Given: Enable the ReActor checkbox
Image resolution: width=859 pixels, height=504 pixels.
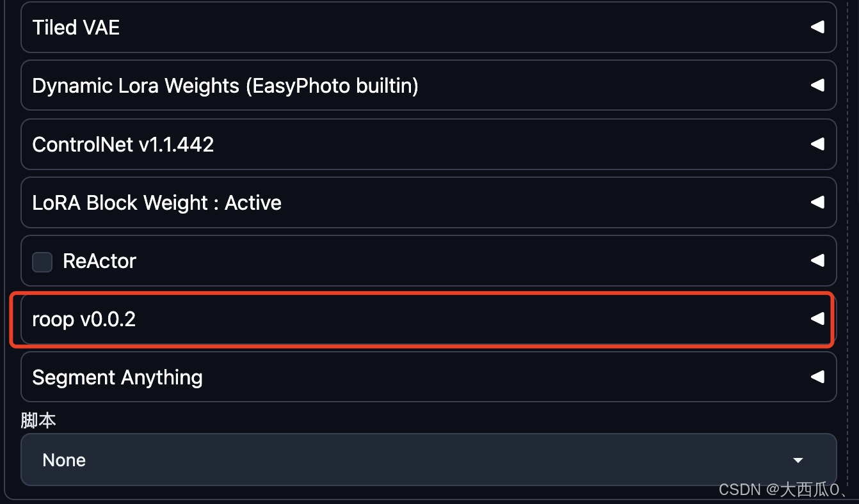Looking at the screenshot, I should (42, 262).
